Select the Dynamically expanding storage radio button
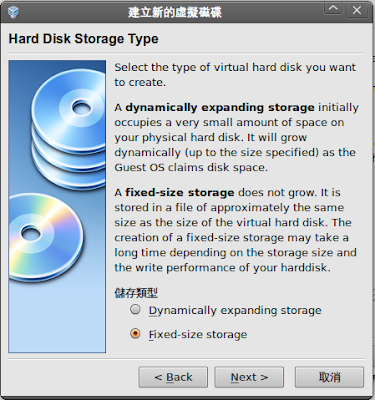375x400 pixels. point(135,310)
